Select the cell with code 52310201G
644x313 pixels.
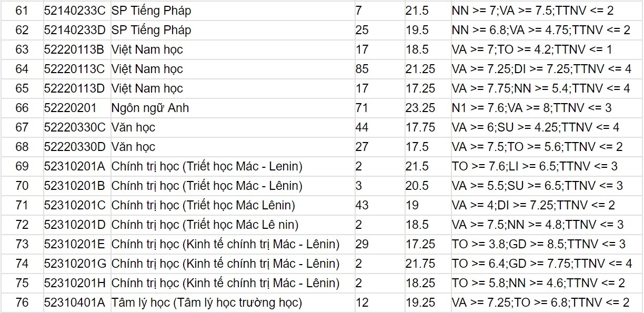click(74, 264)
